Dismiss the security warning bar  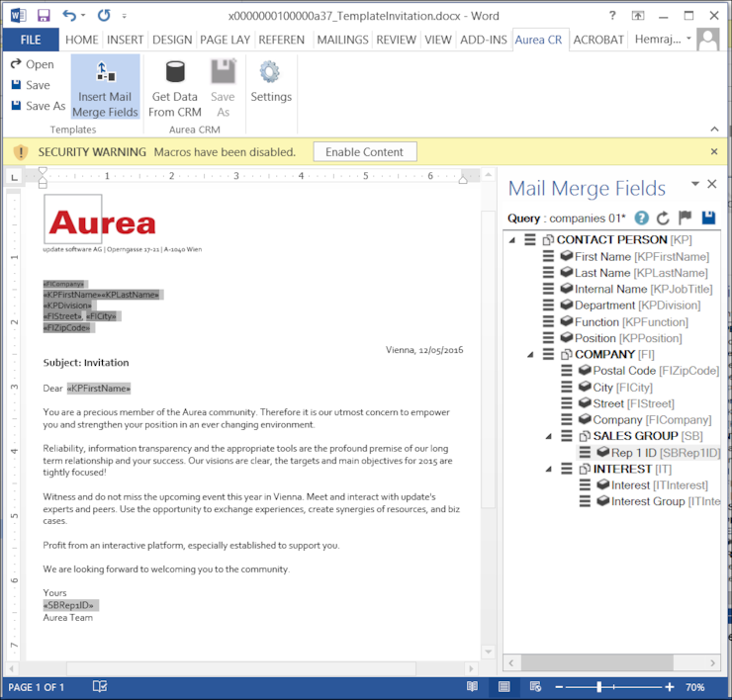(714, 151)
